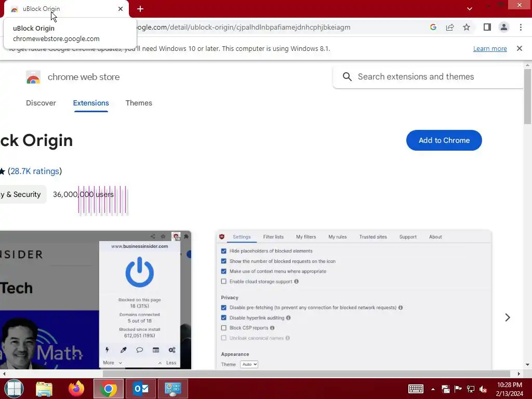Click the 36,000,000 users text

tap(83, 194)
